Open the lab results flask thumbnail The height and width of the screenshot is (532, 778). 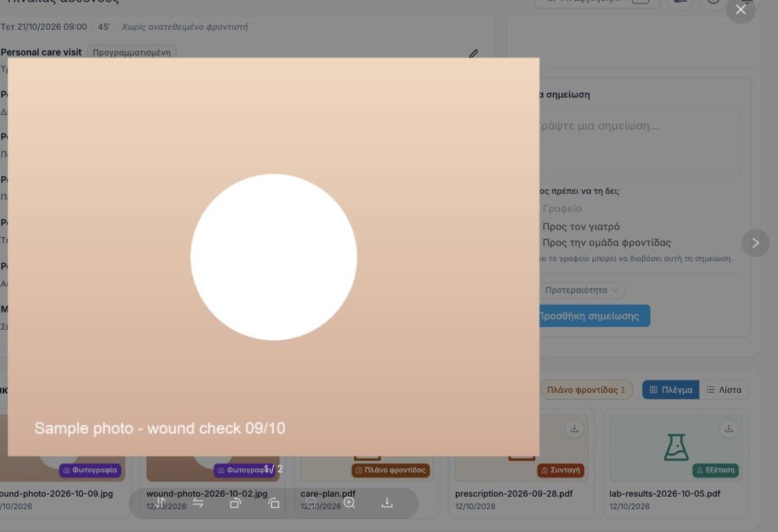point(675,447)
